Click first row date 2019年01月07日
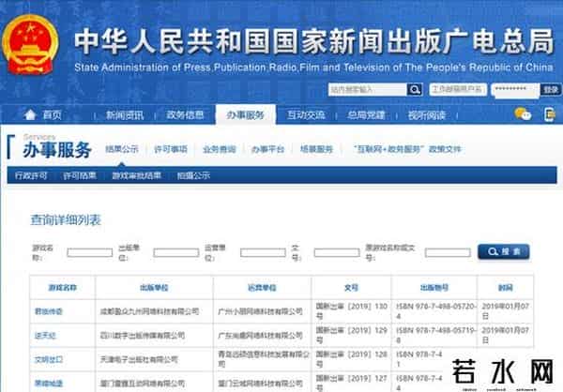 click(x=505, y=310)
